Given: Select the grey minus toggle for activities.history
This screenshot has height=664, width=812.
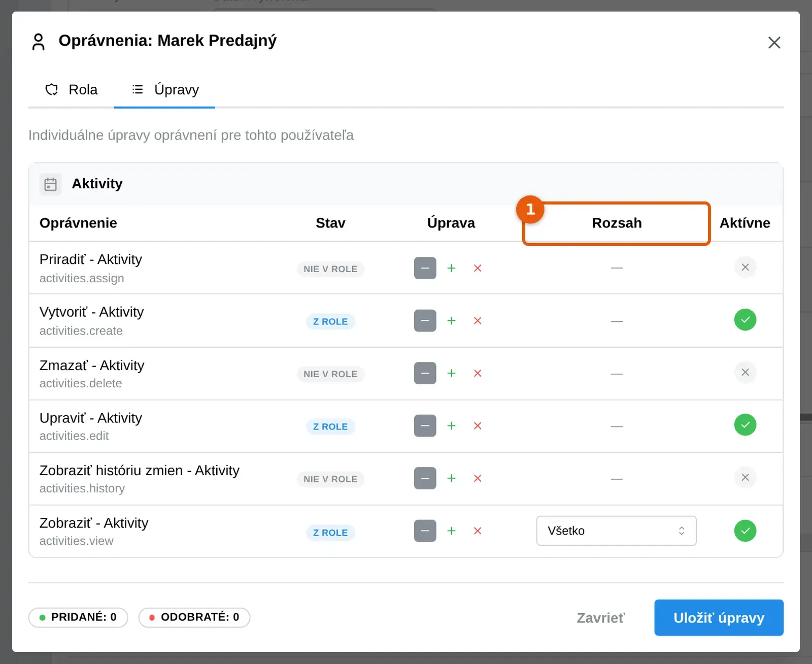Looking at the screenshot, I should (425, 478).
